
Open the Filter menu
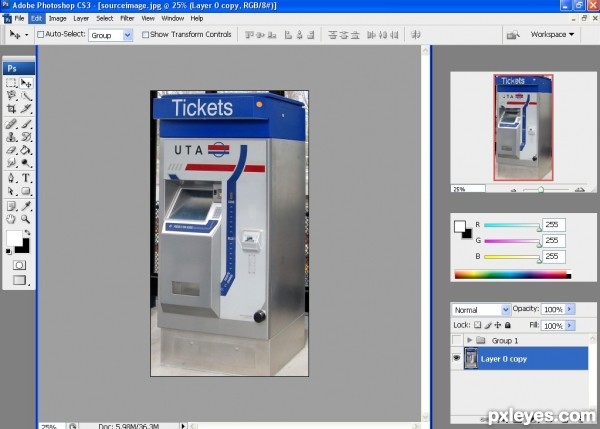click(127, 18)
